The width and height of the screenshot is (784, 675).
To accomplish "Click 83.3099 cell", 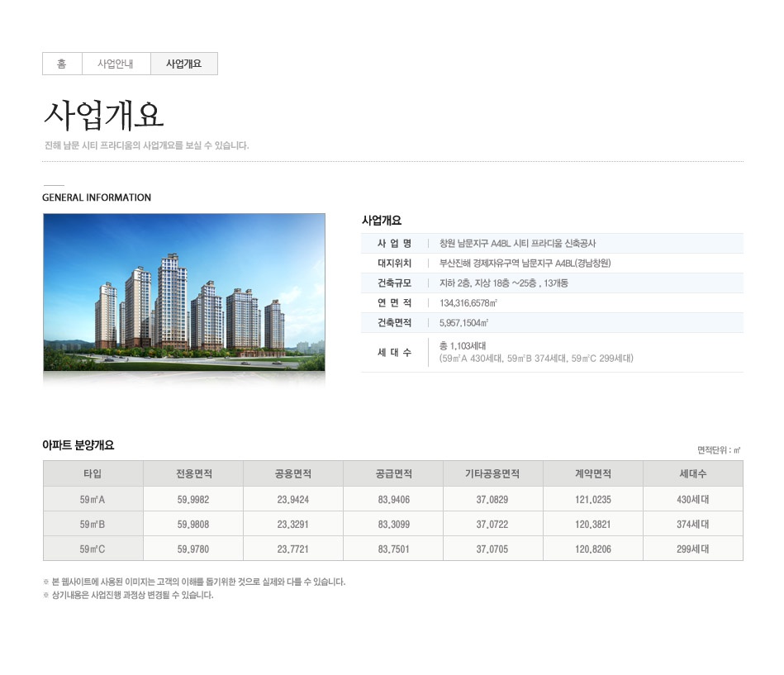I will [x=393, y=524].
